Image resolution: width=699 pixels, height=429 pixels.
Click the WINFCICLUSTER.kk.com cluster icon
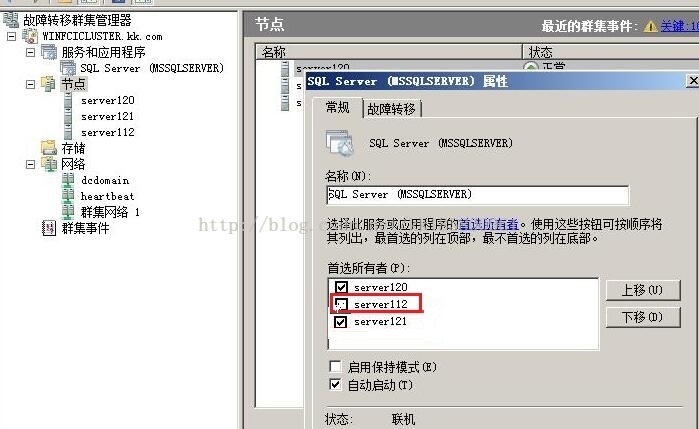(x=30, y=36)
